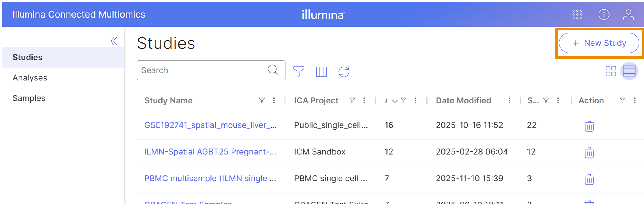The width and height of the screenshot is (644, 207).
Task: Open the apps grid launcher icon
Action: [x=577, y=15]
